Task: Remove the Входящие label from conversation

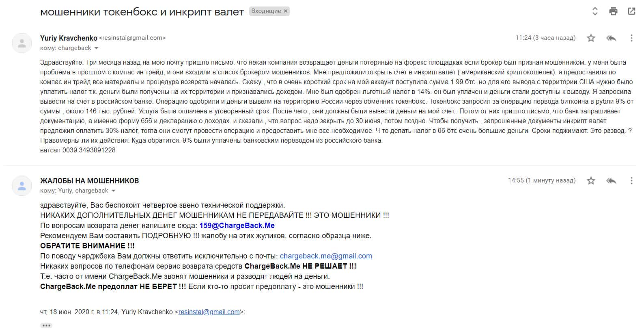Action: click(286, 11)
